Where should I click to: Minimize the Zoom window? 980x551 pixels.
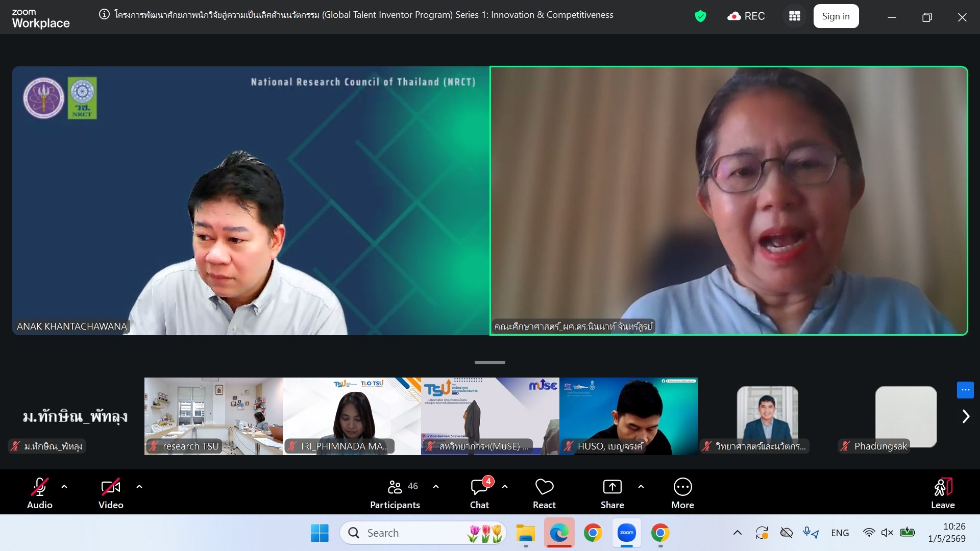coord(892,17)
